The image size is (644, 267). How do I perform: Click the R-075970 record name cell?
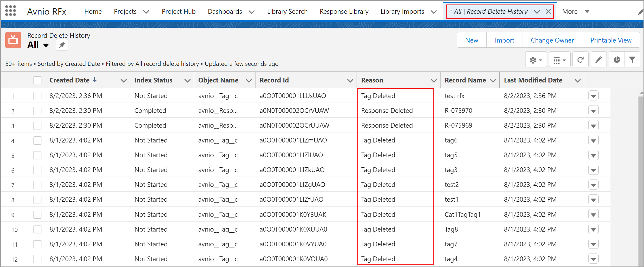point(458,111)
